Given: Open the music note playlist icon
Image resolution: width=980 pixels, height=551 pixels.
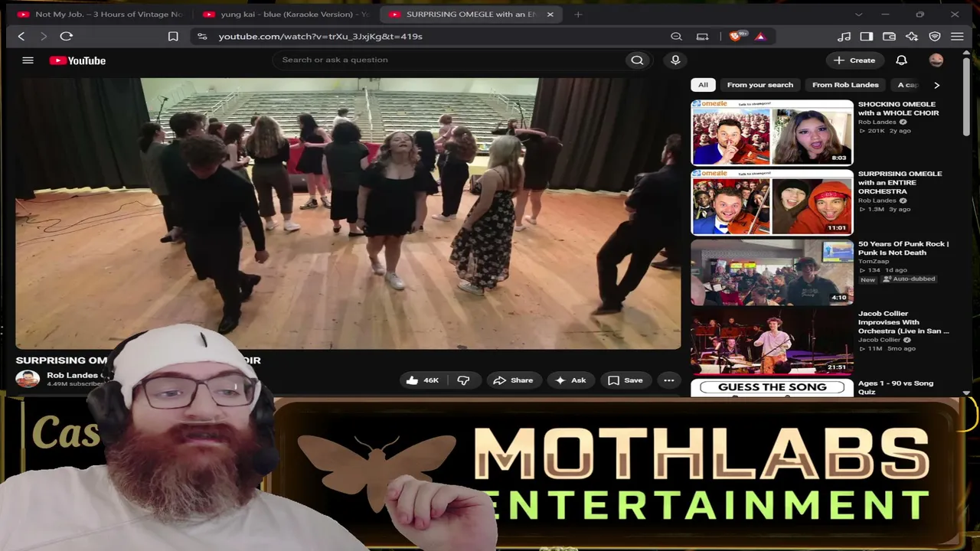Looking at the screenshot, I should click(844, 36).
